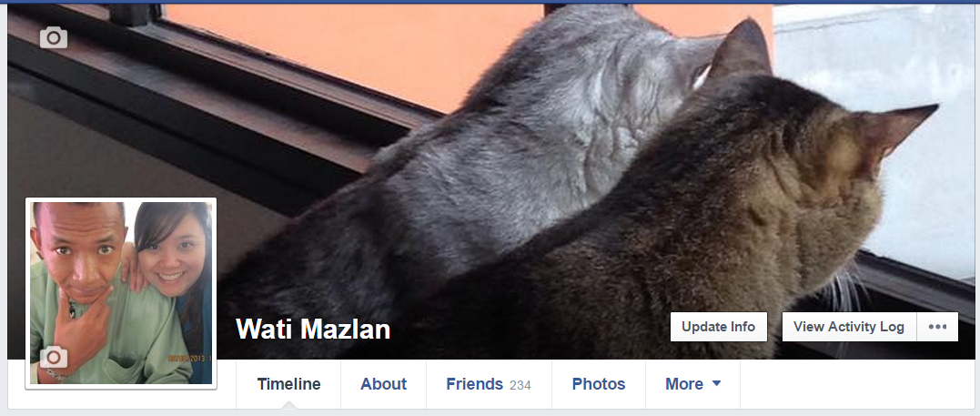980x416 pixels.
Task: Open View Activity Log
Action: coord(849,327)
